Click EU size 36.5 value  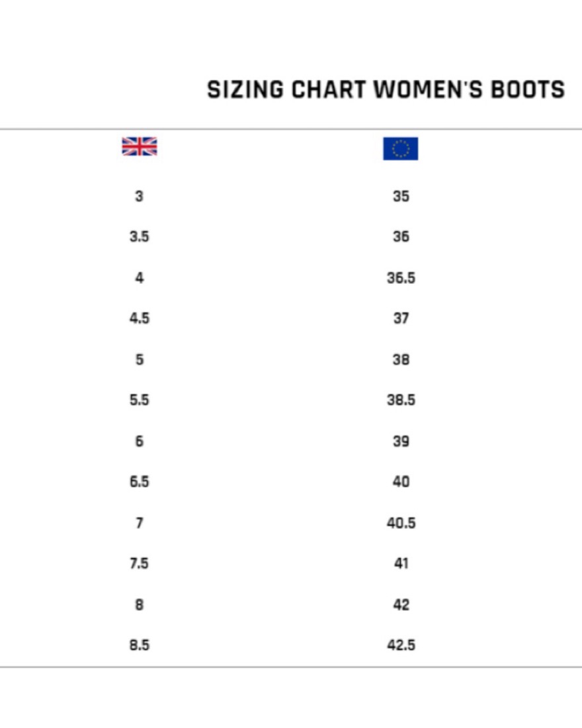(x=401, y=278)
